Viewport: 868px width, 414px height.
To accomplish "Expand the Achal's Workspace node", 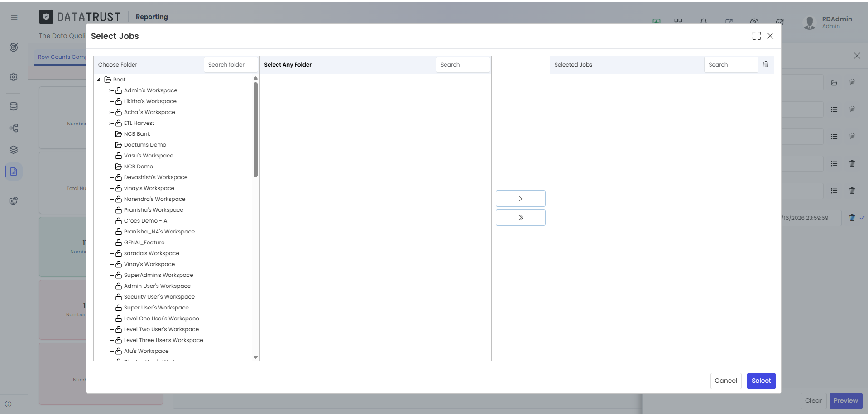I will point(110,112).
